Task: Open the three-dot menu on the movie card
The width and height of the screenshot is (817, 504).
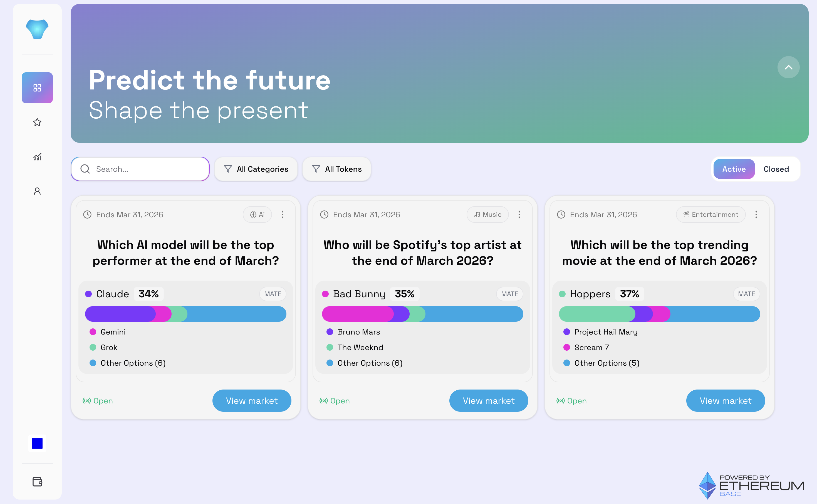Action: click(756, 214)
